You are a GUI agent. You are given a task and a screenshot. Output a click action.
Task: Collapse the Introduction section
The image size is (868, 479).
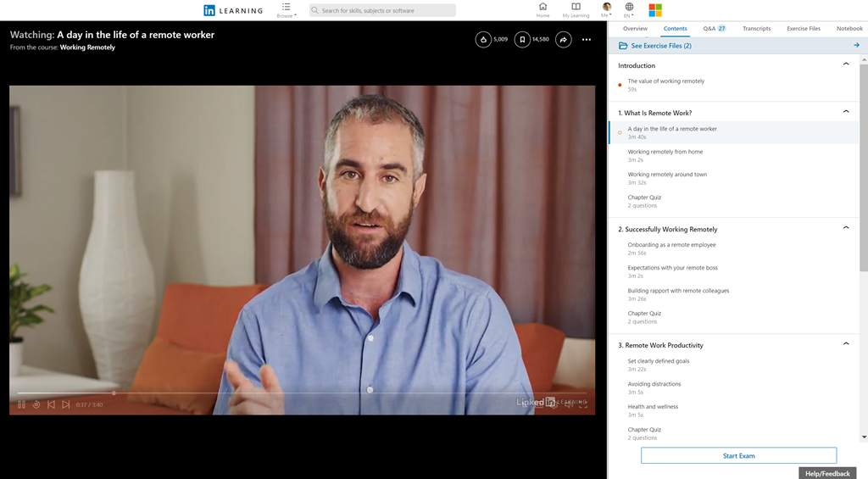click(845, 64)
